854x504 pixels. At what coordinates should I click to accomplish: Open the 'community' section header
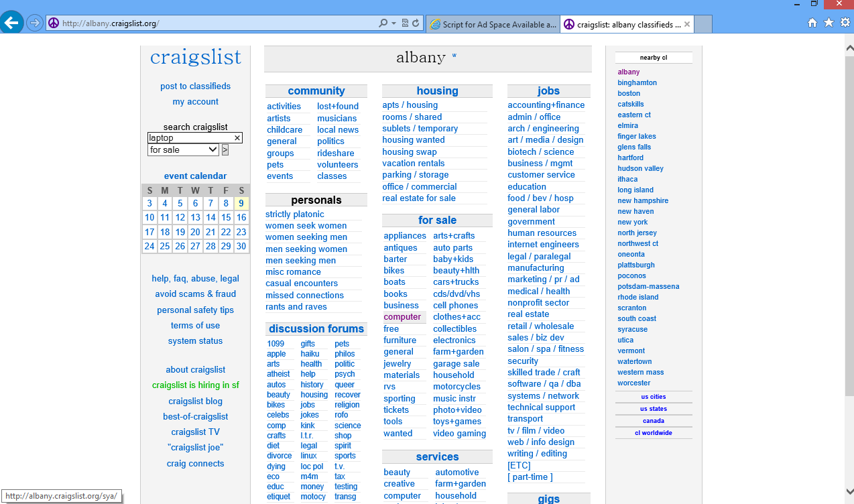point(316,91)
